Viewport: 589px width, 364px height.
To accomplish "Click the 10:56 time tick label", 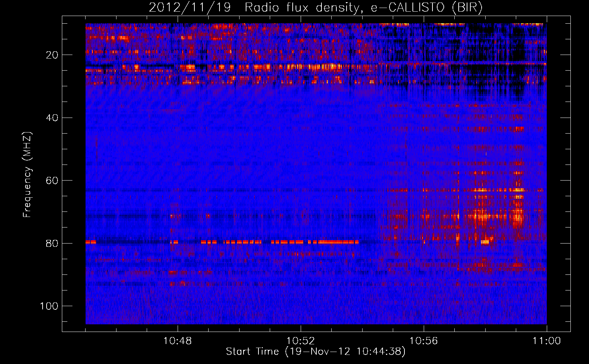I will pyautogui.click(x=424, y=341).
